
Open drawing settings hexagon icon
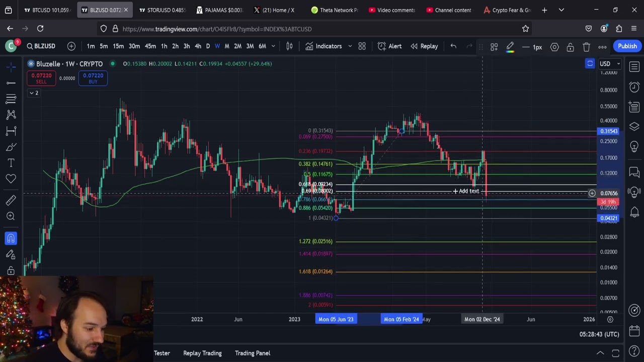(x=554, y=47)
